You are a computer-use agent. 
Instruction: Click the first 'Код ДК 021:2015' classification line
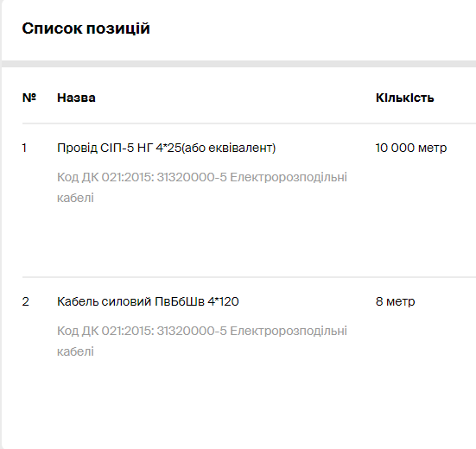point(202,187)
